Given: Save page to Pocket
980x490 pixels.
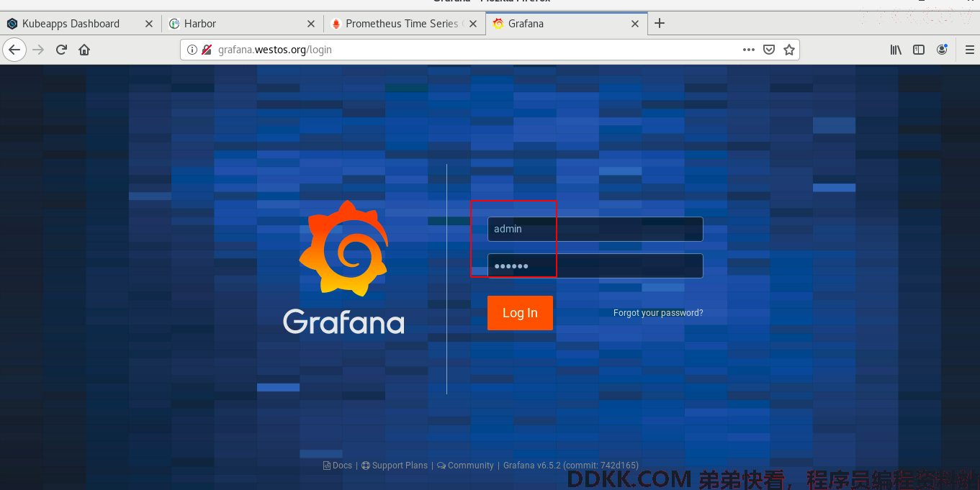Looking at the screenshot, I should pos(769,50).
